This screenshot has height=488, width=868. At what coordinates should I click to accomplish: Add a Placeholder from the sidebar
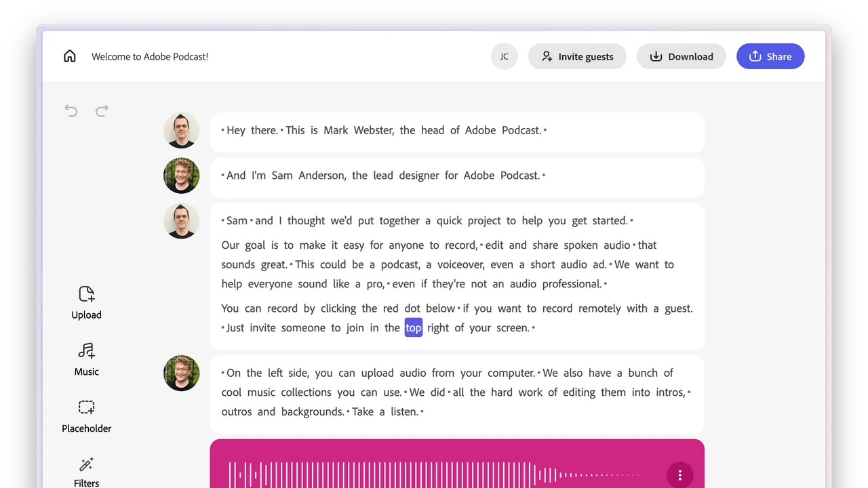(87, 416)
